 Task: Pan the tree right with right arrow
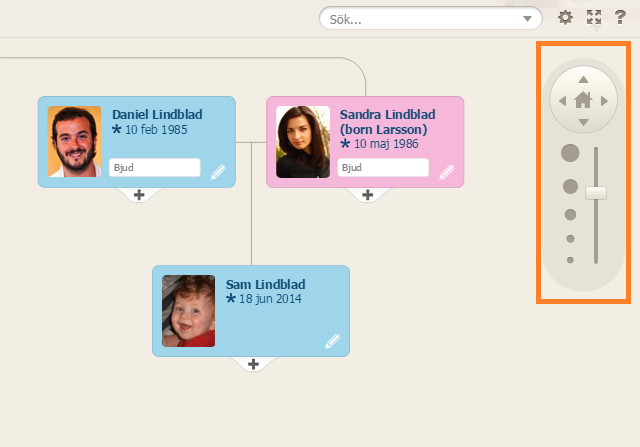(604, 101)
